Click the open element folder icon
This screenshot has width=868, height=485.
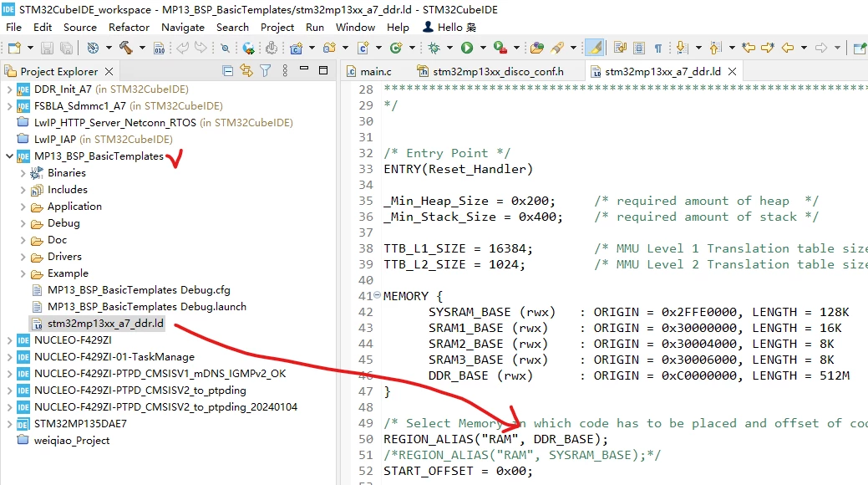click(536, 48)
